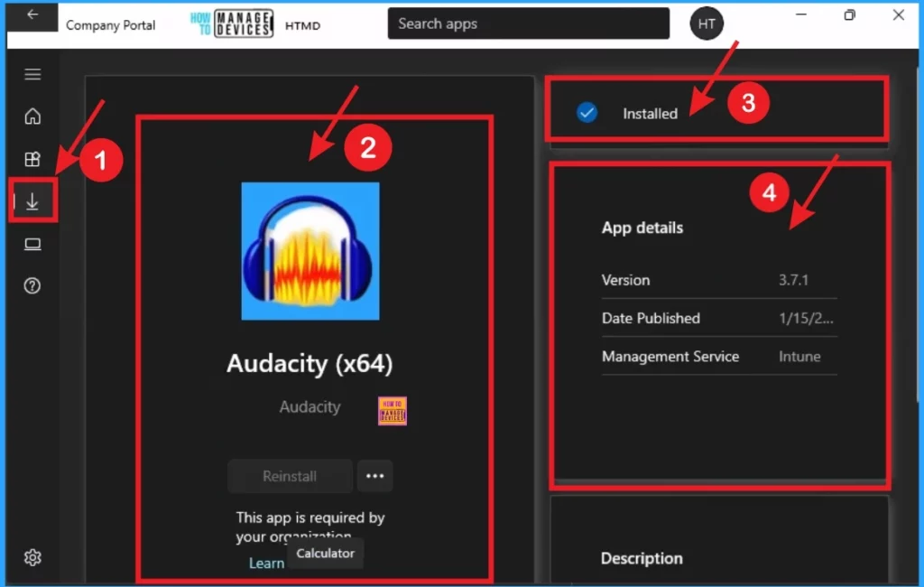924x587 pixels.
Task: Click the Reinstall button
Action: [x=290, y=476]
